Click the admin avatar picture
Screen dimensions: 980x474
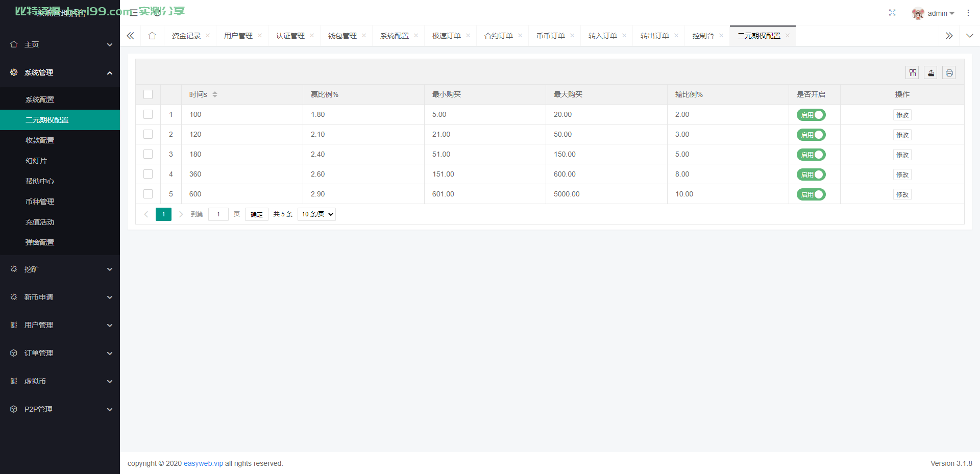[918, 13]
